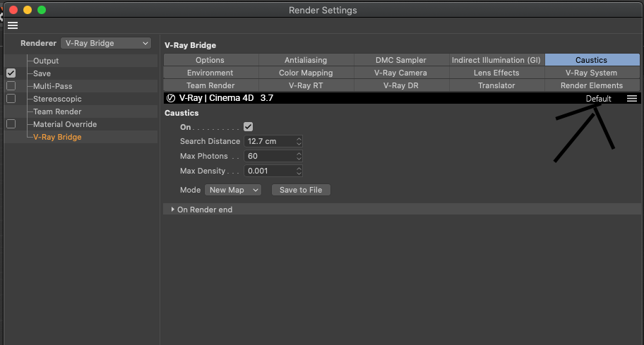The height and width of the screenshot is (345, 644).
Task: Switch to the Options tab
Action: (x=210, y=60)
